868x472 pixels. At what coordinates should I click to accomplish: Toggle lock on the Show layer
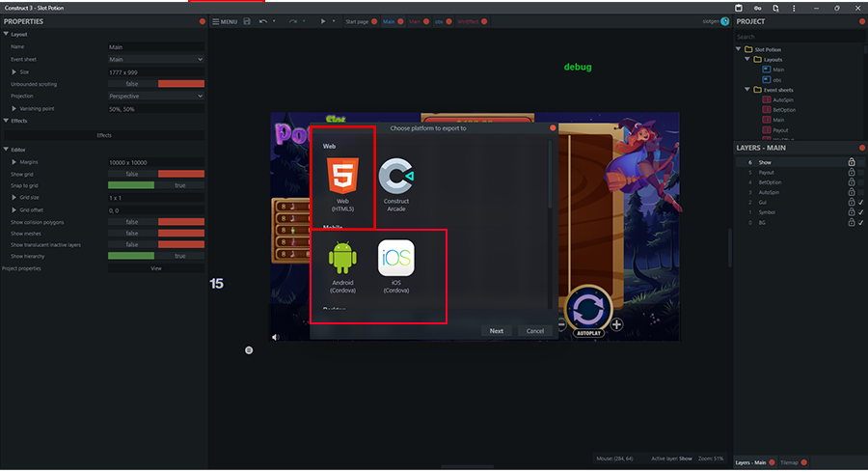tap(852, 162)
